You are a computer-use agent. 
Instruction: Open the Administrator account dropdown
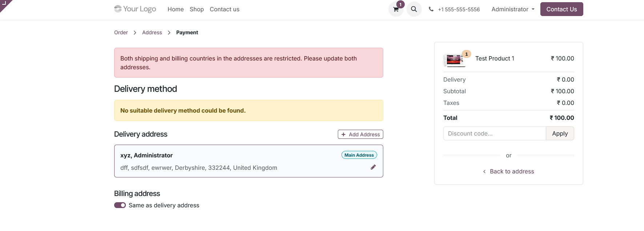pos(513,9)
